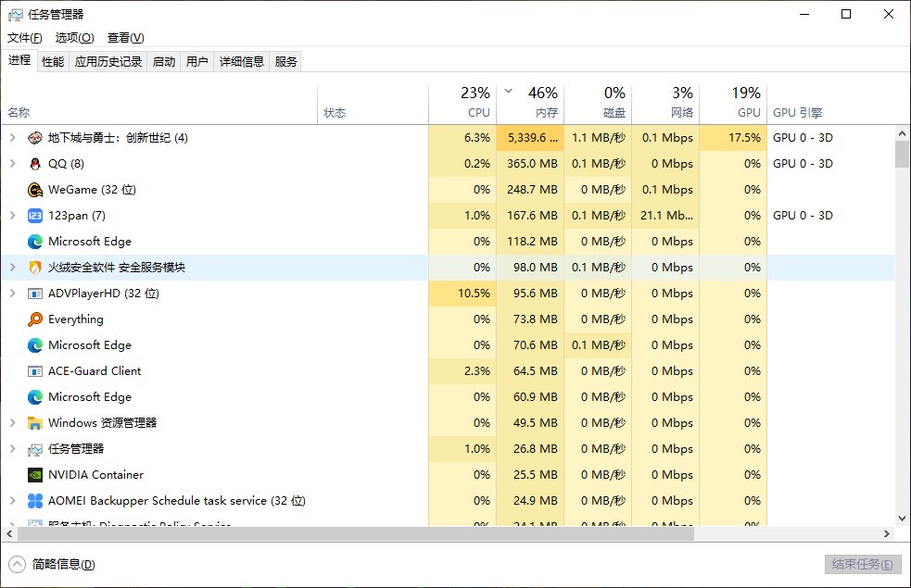Switch to the 性能 tab

(x=53, y=61)
